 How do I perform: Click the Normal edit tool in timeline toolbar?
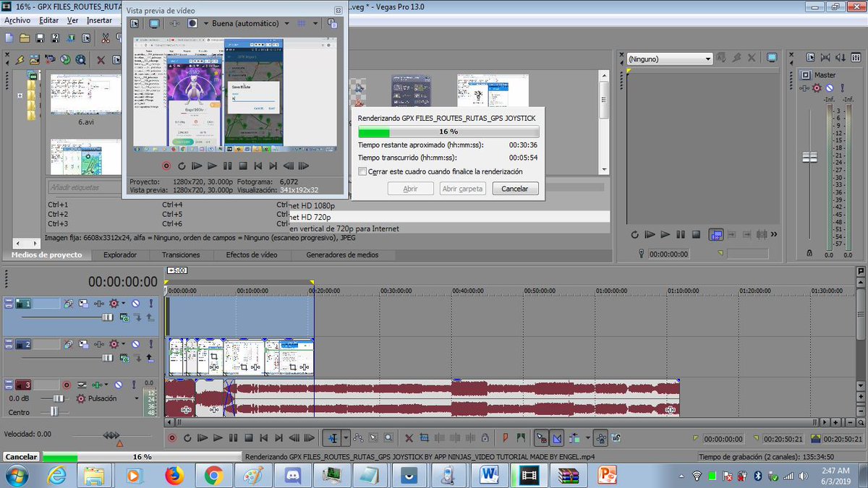[x=333, y=437]
